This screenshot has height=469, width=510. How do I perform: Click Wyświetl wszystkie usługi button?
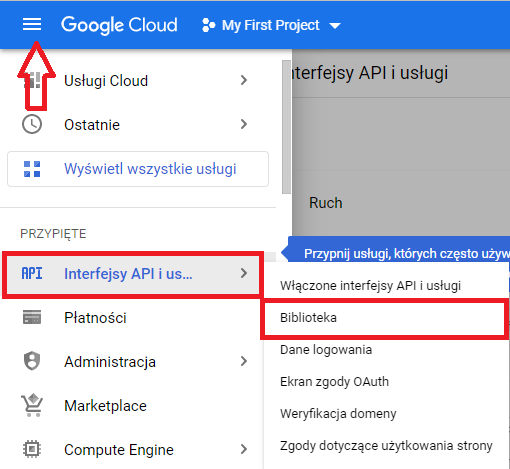138,169
